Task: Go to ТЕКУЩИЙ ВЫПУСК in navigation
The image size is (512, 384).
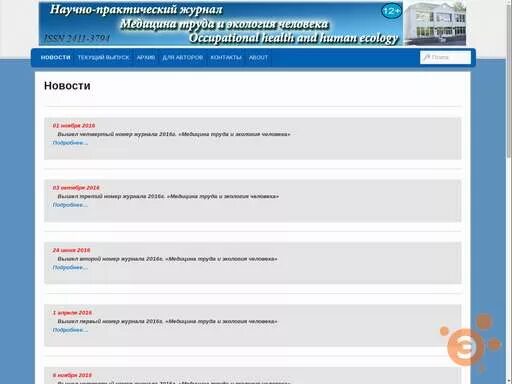Action: (x=103, y=58)
